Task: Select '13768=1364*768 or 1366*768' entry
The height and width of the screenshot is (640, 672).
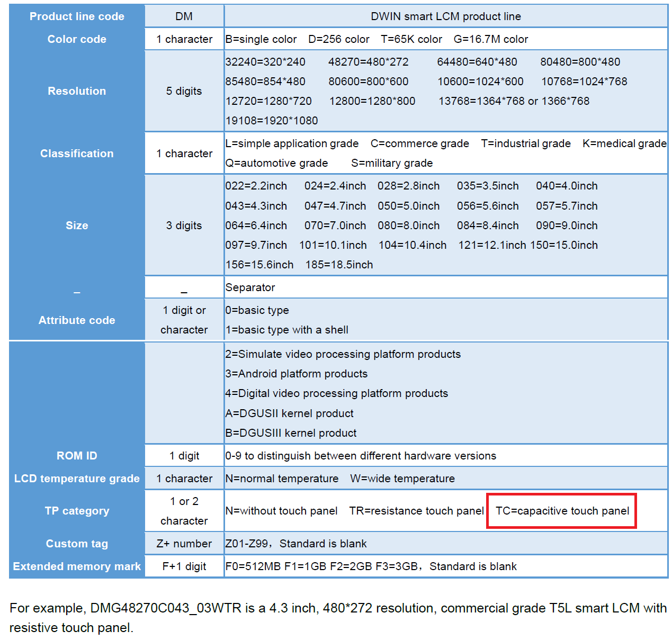Action: 514,101
